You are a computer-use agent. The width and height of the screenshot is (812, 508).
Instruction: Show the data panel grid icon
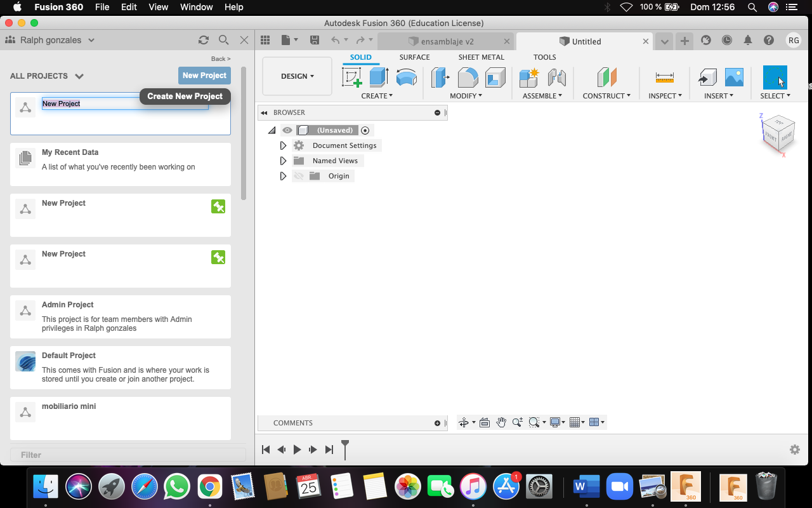[x=265, y=40]
